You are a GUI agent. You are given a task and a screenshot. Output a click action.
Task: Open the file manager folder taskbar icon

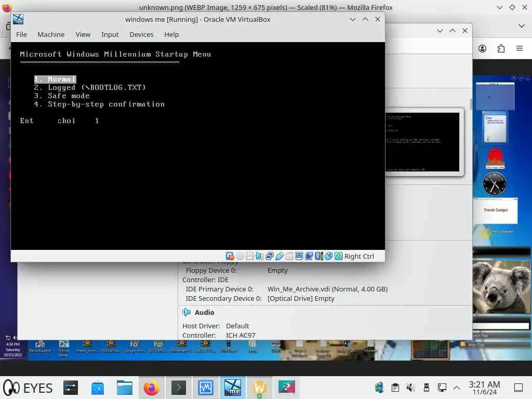[x=125, y=388]
